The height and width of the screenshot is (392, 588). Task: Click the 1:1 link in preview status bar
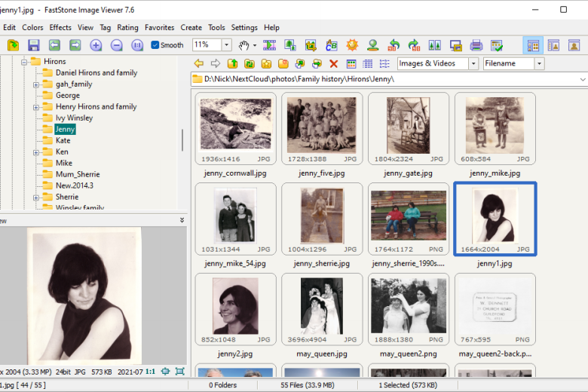click(150, 372)
